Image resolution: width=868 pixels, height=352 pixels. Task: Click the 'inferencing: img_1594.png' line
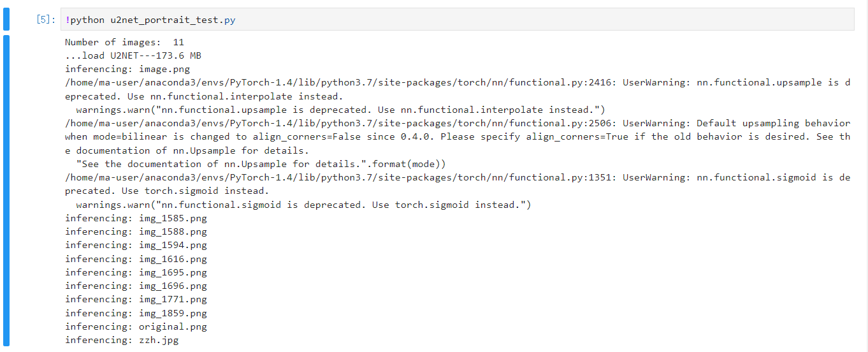[136, 245]
